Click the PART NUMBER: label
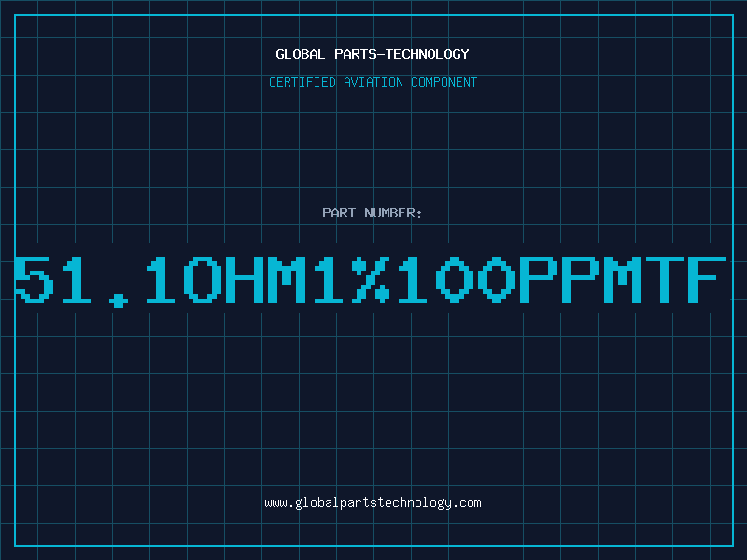This screenshot has width=747, height=560. (x=373, y=213)
